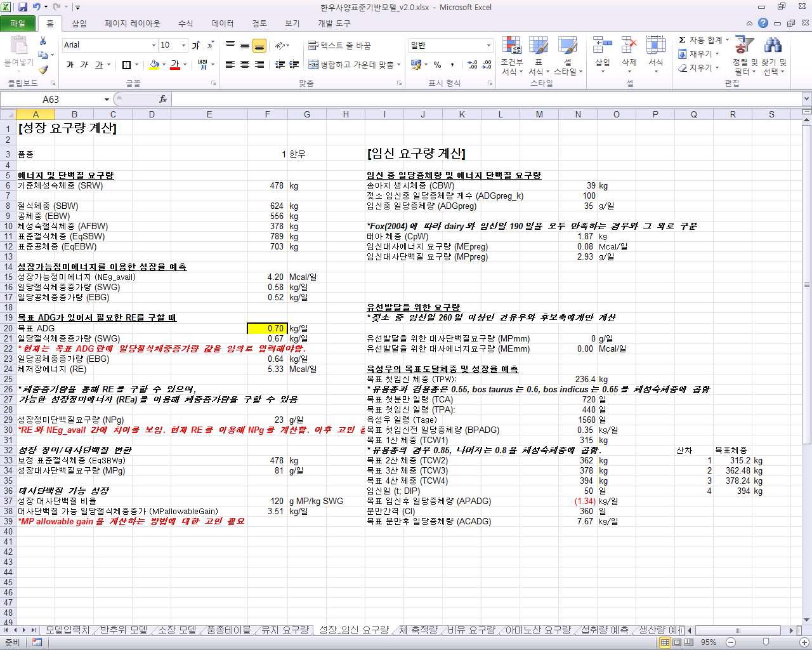The image size is (812, 650).
Task: Click the Undo arrow in quick access toolbar
Action: [x=37, y=7]
